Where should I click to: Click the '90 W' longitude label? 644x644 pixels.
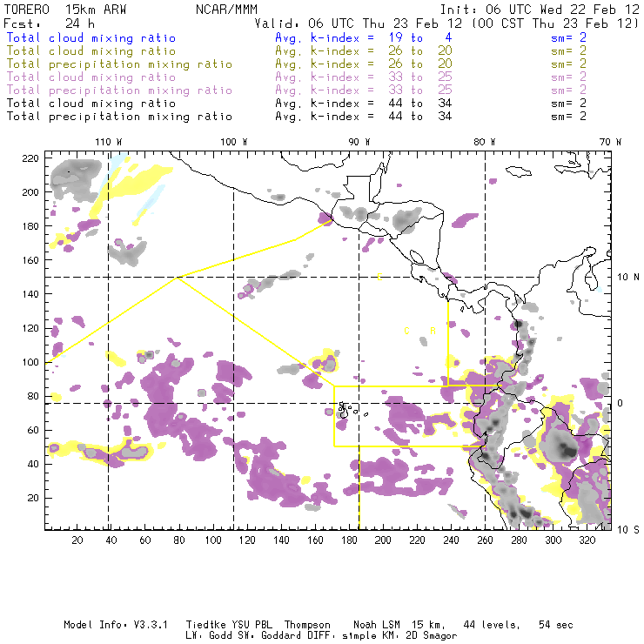coord(359,142)
